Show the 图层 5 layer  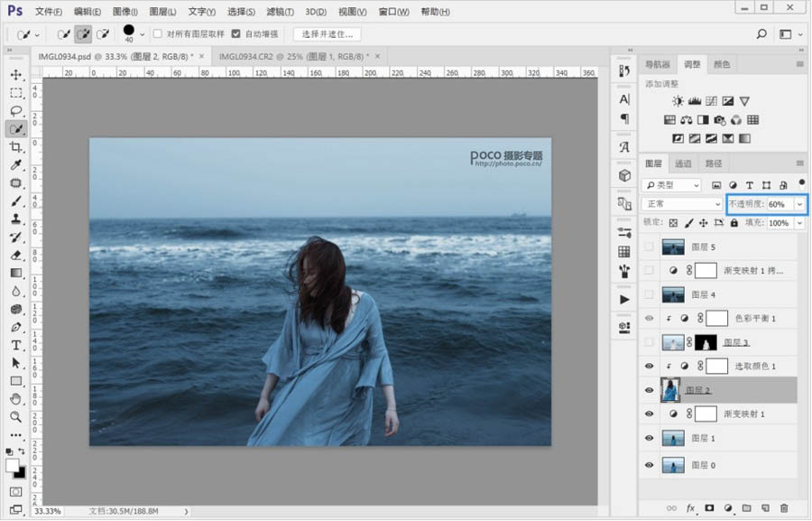pos(649,247)
